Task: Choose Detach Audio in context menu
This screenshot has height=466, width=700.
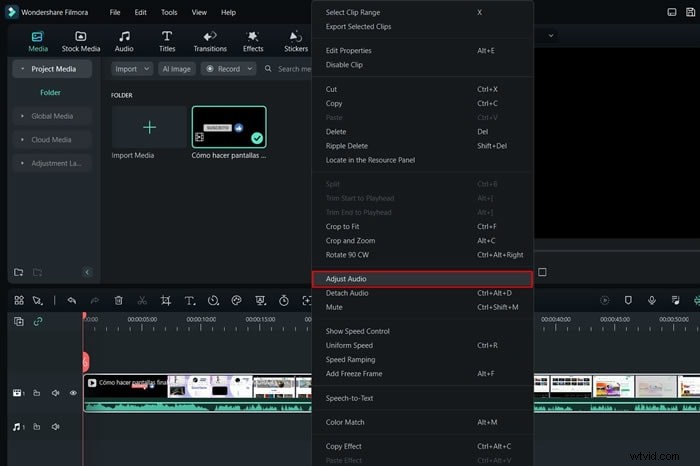Action: coord(422,293)
